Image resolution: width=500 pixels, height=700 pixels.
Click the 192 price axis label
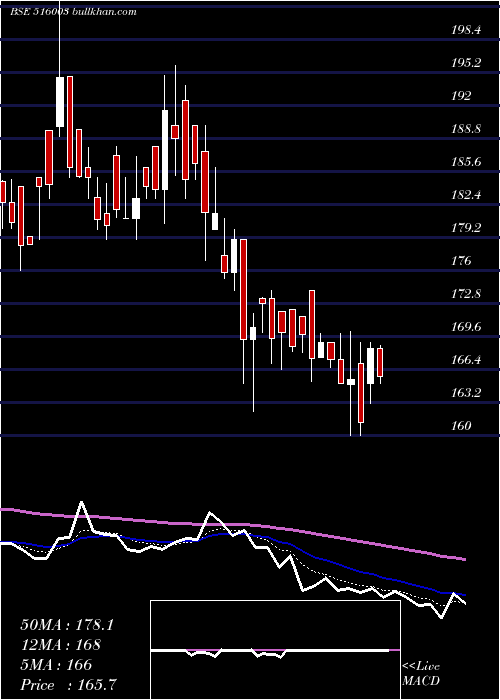tap(461, 96)
